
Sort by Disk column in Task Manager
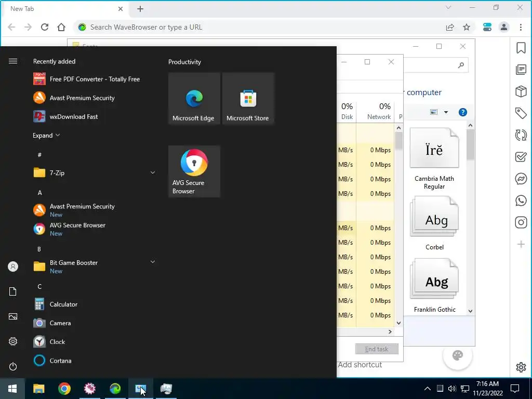pos(347,111)
